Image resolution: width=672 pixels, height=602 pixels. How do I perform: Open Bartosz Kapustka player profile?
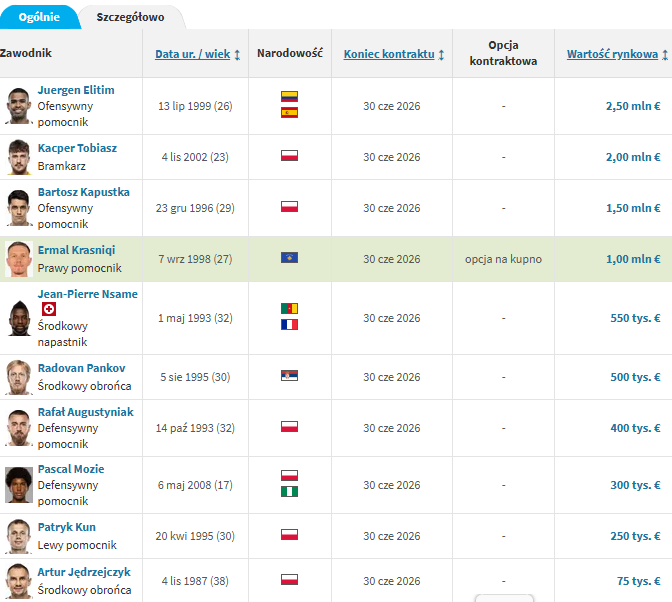pyautogui.click(x=84, y=192)
